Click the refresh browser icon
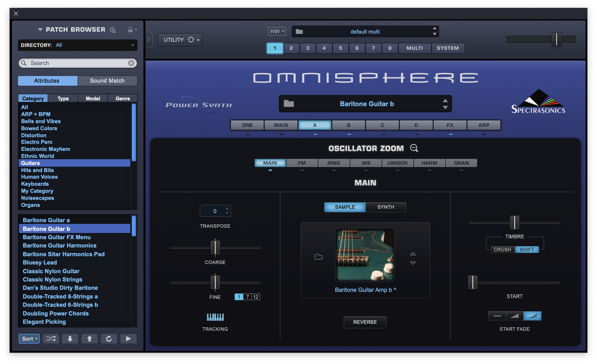This screenshot has height=364, width=597. (x=109, y=338)
